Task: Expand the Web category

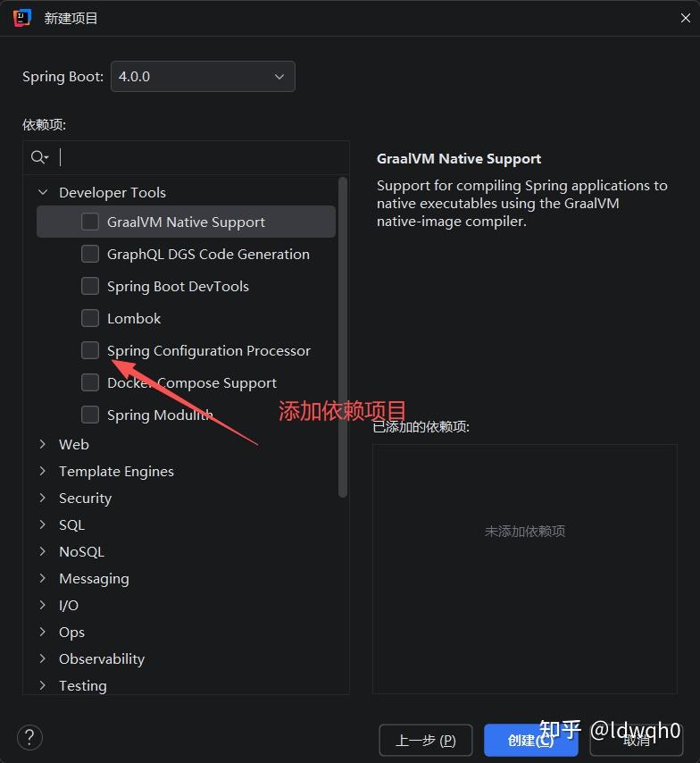Action: pyautogui.click(x=43, y=444)
